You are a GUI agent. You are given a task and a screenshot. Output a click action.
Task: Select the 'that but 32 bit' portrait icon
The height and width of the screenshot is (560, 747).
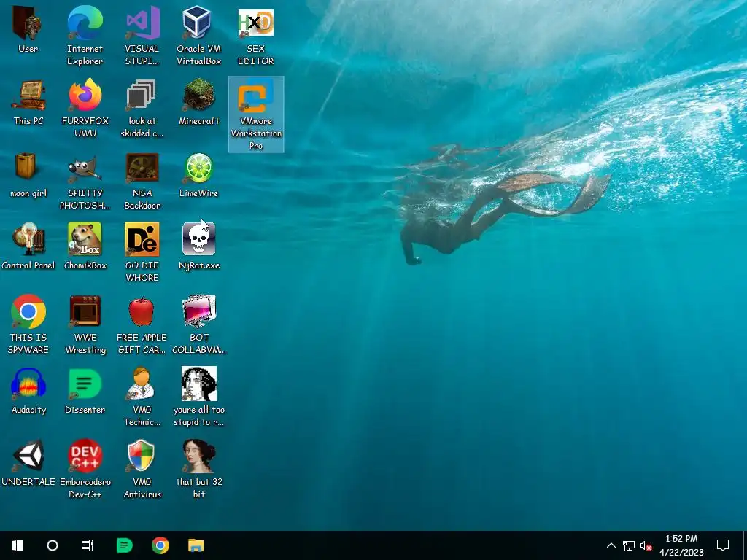click(198, 456)
